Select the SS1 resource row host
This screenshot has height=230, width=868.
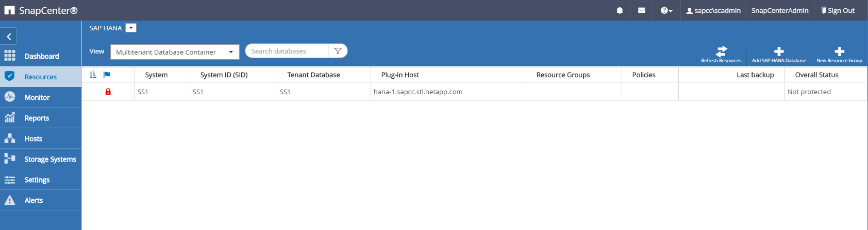418,92
